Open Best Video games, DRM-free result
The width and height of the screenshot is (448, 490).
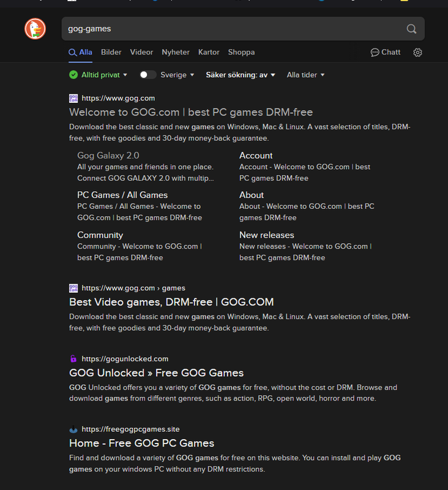[171, 302]
